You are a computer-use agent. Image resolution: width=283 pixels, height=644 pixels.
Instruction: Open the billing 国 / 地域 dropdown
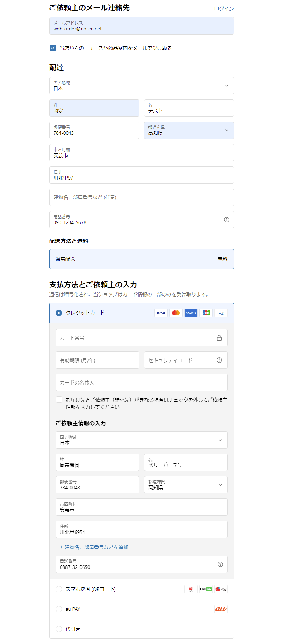[142, 440]
